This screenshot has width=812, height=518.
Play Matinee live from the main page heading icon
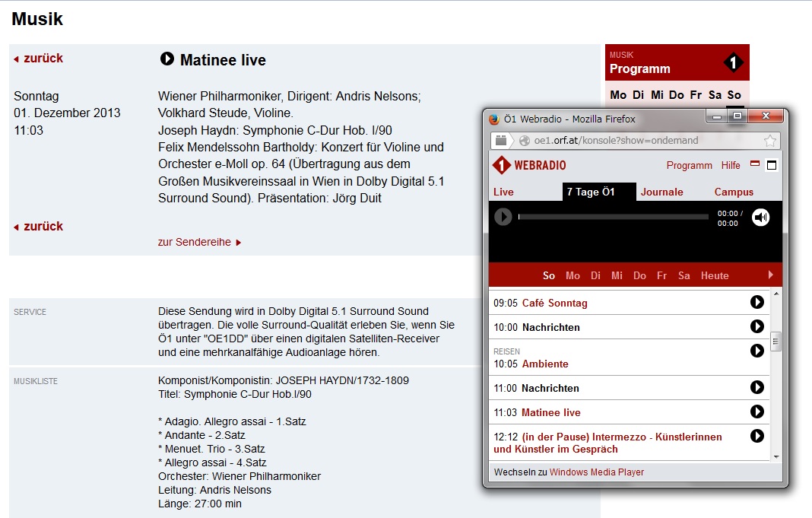167,59
